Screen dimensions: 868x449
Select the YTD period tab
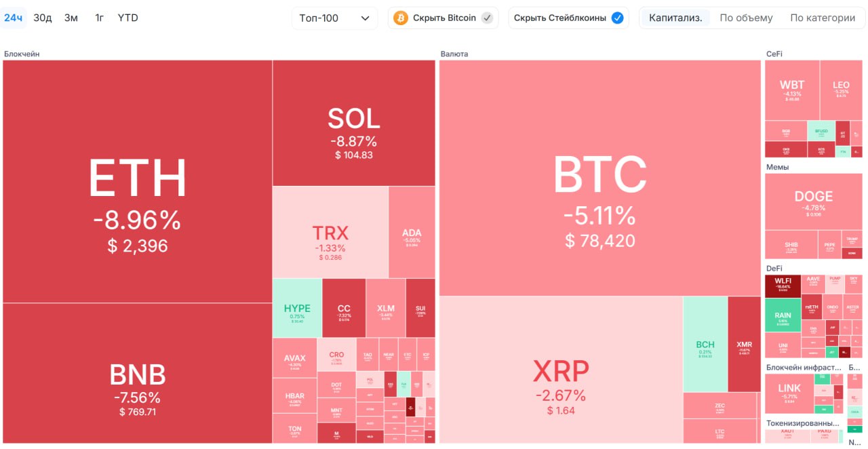click(127, 18)
